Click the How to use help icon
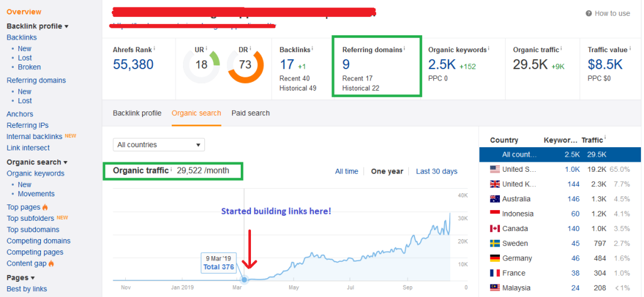This screenshot has width=644, height=297. coord(589,14)
